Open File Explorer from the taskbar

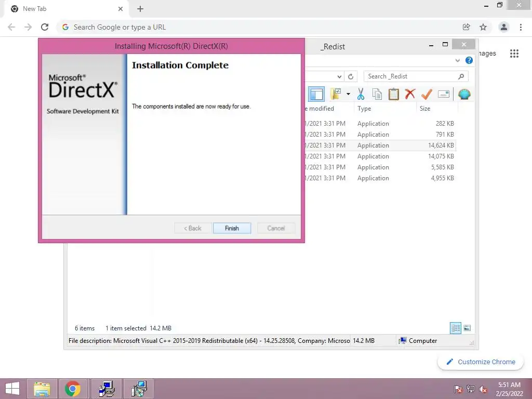[x=42, y=389]
